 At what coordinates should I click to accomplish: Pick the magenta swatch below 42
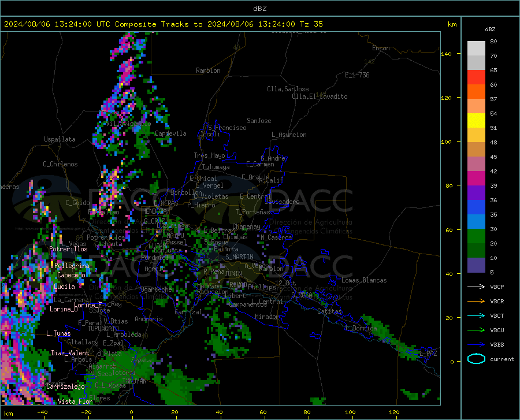[x=476, y=179]
